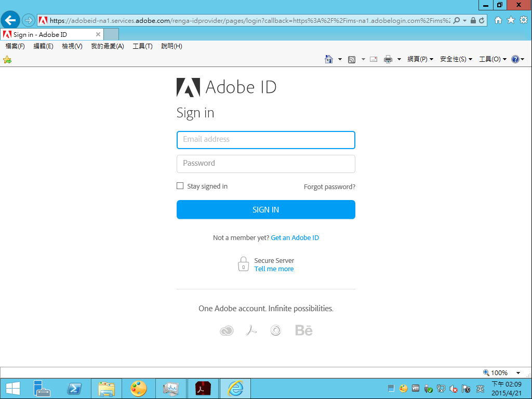Click the network tray icon
The width and height of the screenshot is (532, 399).
tap(441, 389)
